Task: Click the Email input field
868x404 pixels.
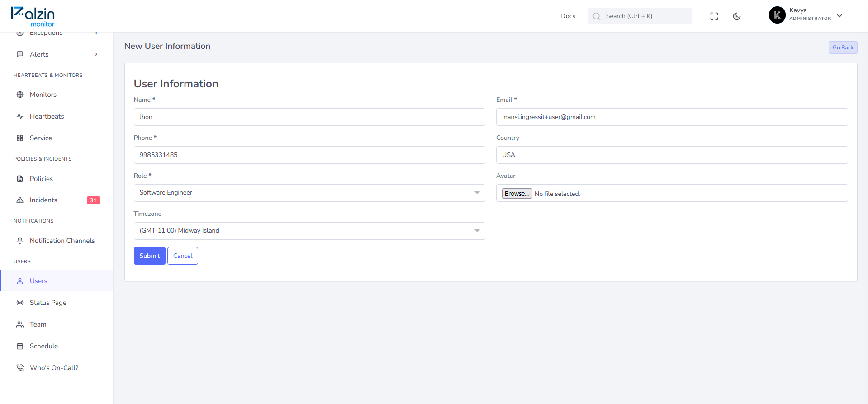Action: click(672, 117)
